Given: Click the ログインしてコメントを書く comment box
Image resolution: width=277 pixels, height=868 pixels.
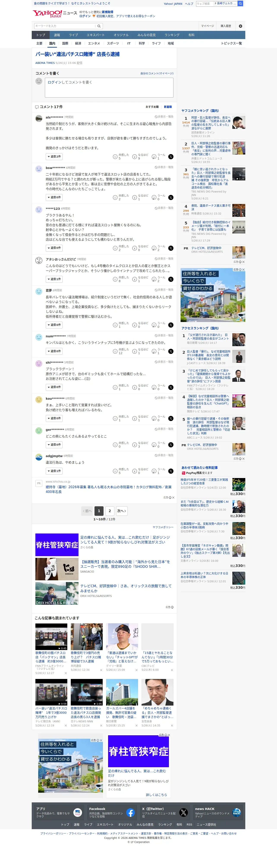Looking at the screenshot, I should tap(109, 88).
